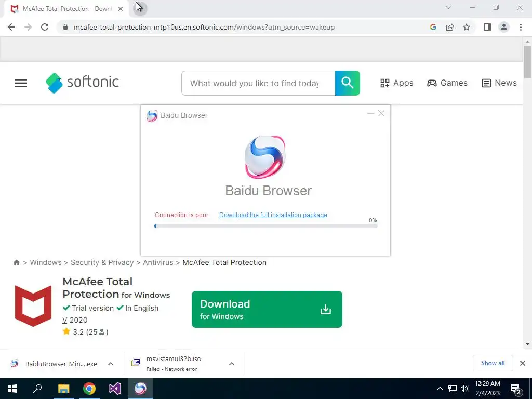
Task: Close the McAfee Total Protection tab
Action: click(121, 9)
